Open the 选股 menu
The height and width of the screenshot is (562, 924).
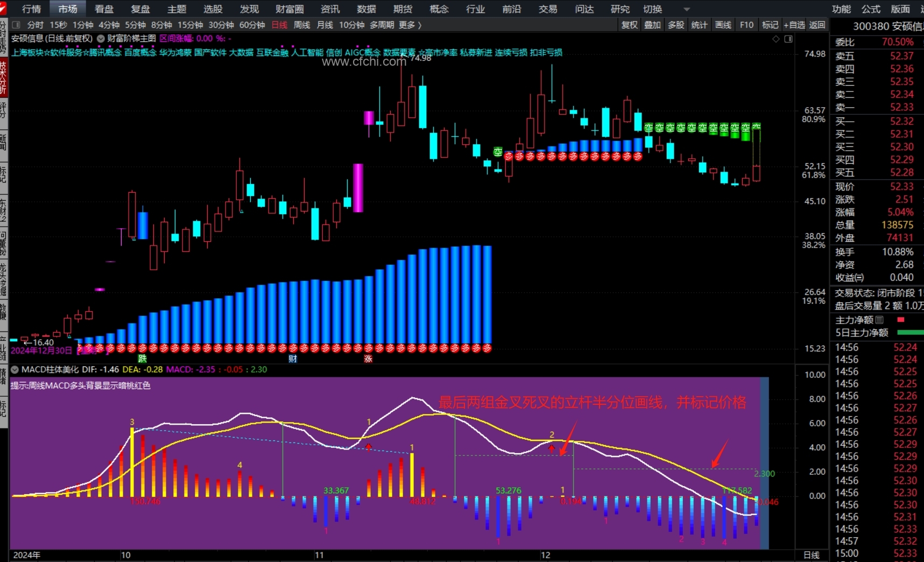pyautogui.click(x=213, y=9)
